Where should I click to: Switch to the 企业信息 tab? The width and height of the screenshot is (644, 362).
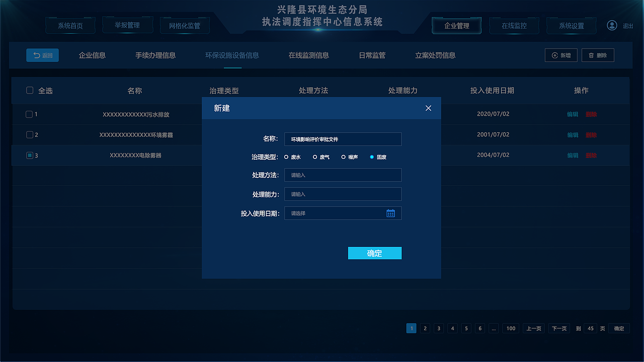pos(92,55)
